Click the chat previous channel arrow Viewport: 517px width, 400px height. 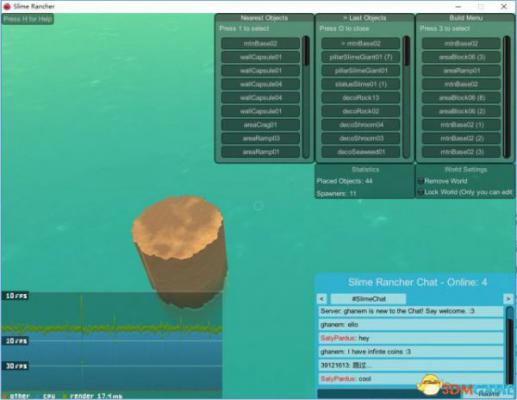point(322,299)
